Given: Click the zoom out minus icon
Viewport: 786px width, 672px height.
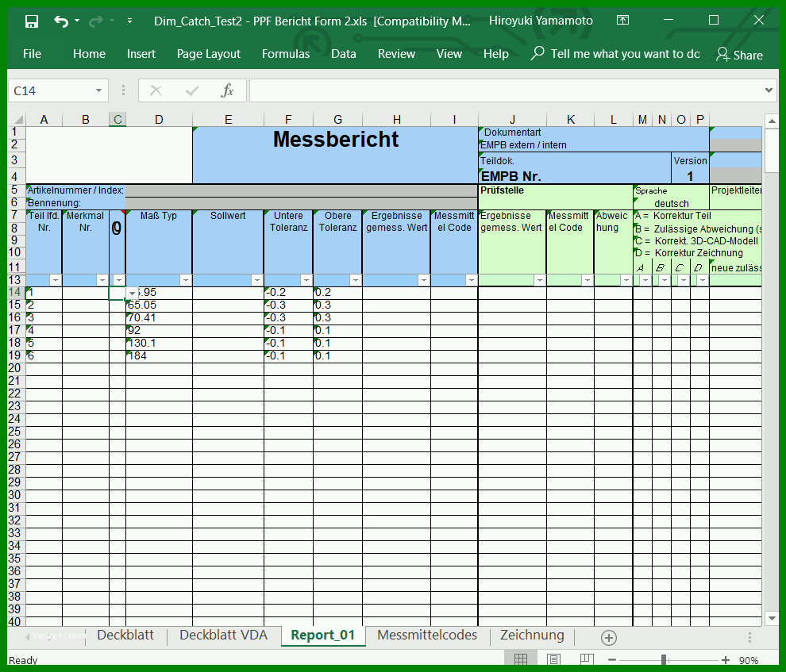Looking at the screenshot, I should click(x=611, y=660).
